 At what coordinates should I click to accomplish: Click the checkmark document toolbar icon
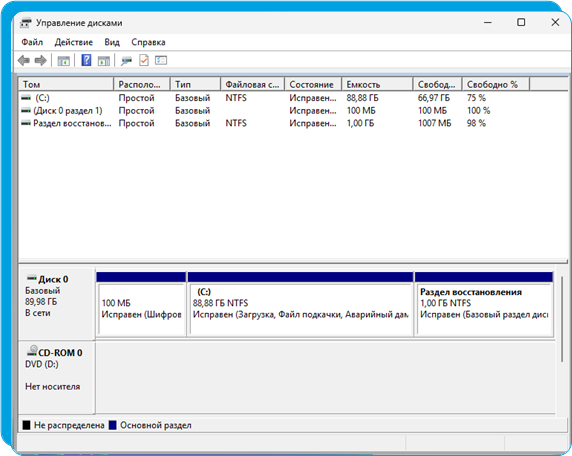[144, 60]
